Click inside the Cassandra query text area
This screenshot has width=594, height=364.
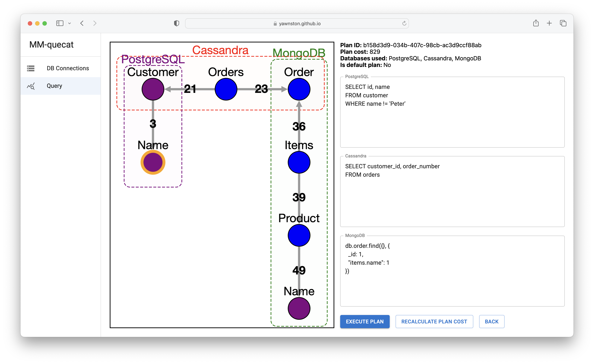click(452, 191)
